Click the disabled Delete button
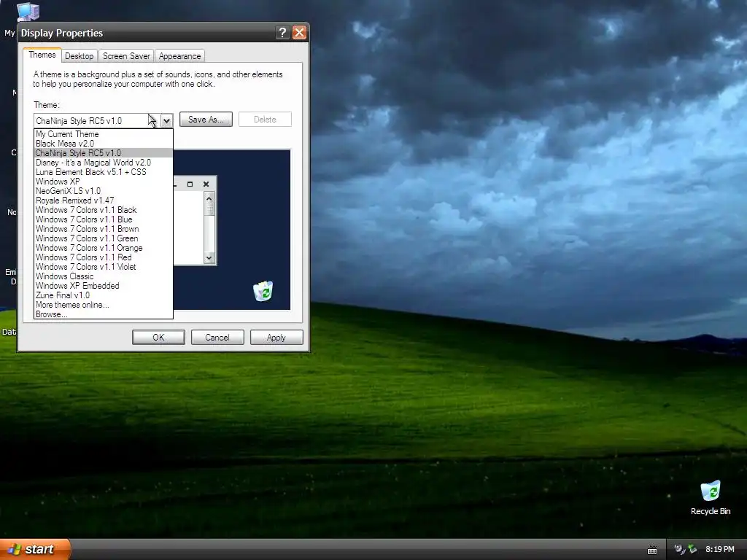747x560 pixels. pyautogui.click(x=265, y=120)
